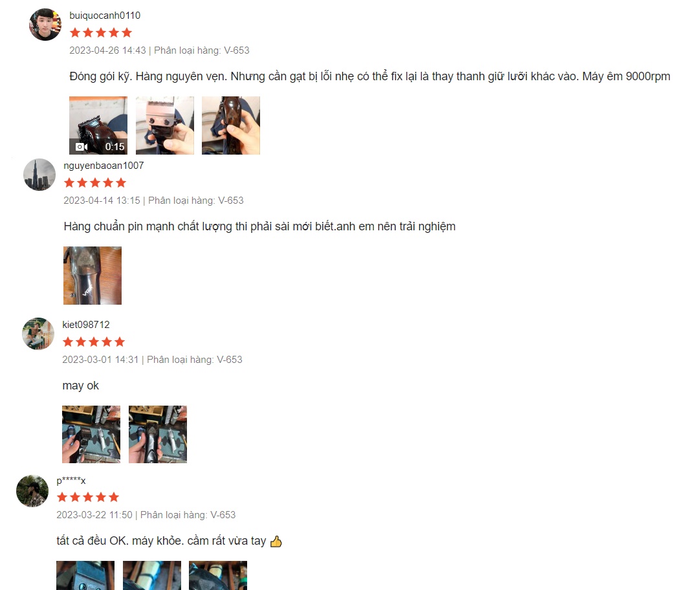Click the star rating under buiquocanh0110
Screen dimensions: 700x590
(101, 32)
